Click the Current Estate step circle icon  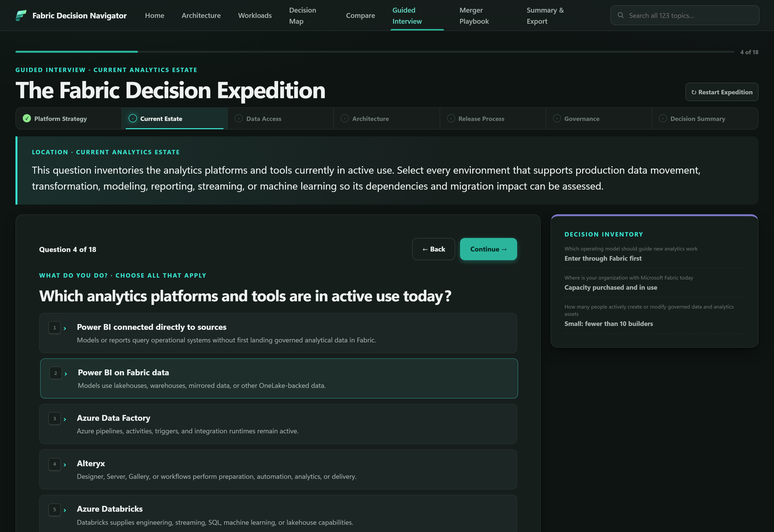(133, 118)
